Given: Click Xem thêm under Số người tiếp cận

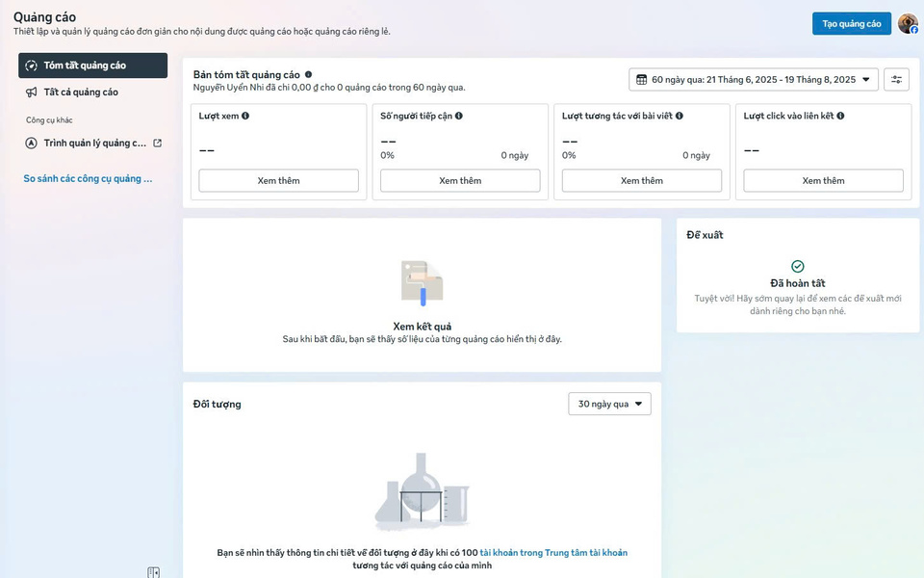Looking at the screenshot, I should click(x=460, y=181).
